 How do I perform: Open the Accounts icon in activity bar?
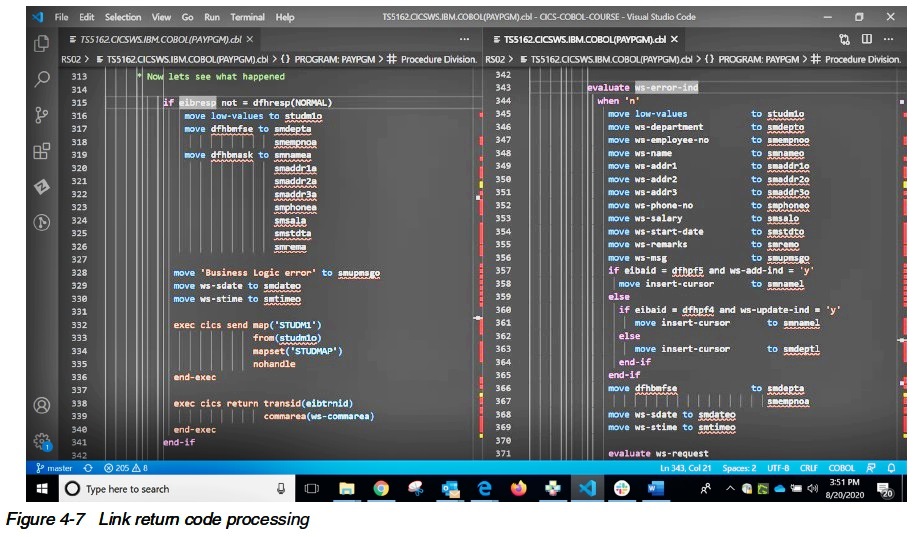pyautogui.click(x=41, y=405)
